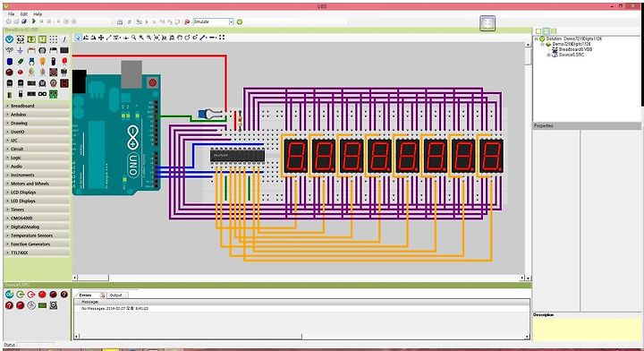Viewport: 644px width, 351px height.
Task: Open the File menu
Action: [11, 14]
